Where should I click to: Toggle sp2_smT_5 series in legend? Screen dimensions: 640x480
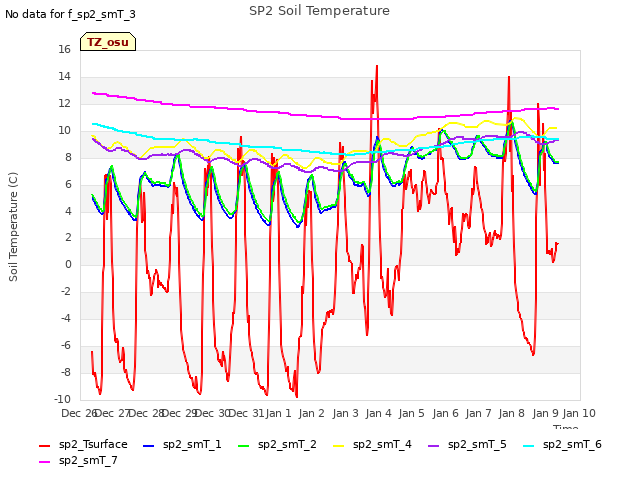click(x=467, y=444)
